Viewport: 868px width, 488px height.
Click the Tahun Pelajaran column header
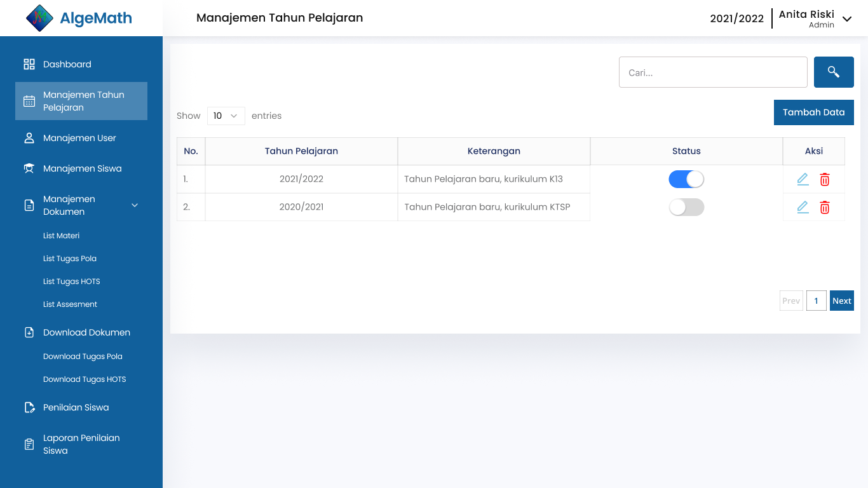[x=301, y=151]
